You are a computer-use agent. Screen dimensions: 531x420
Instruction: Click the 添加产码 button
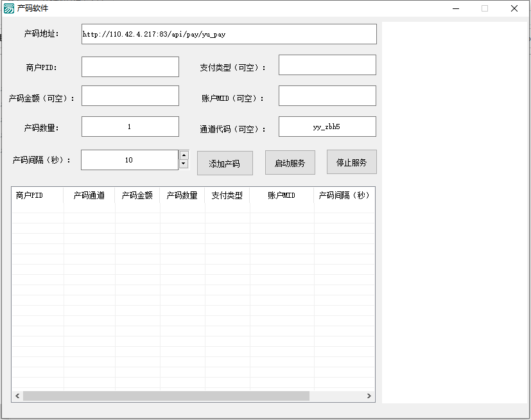click(225, 162)
